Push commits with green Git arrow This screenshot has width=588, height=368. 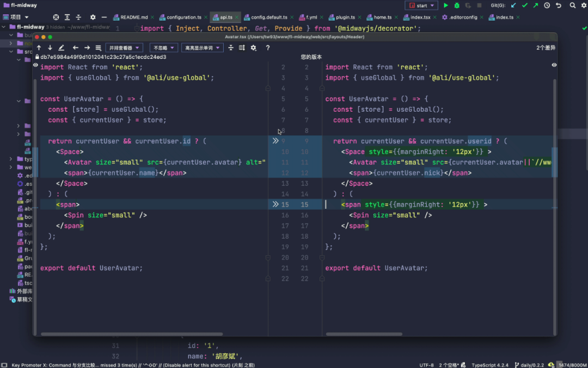pos(536,5)
